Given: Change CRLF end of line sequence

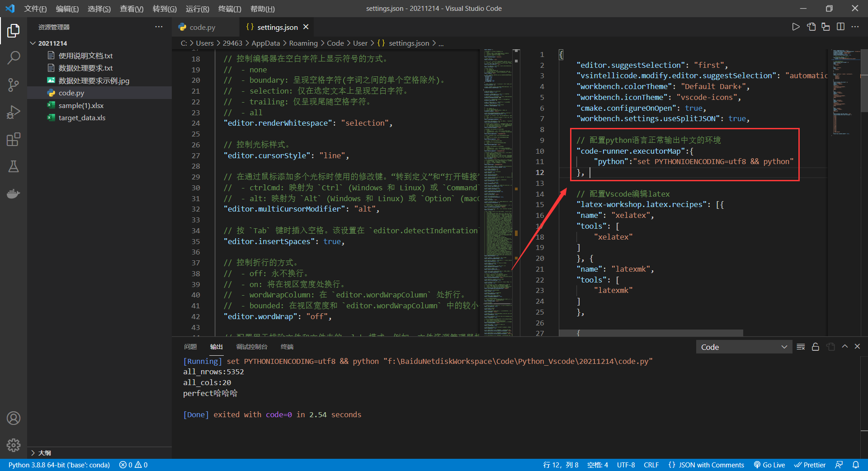Looking at the screenshot, I should (x=651, y=465).
